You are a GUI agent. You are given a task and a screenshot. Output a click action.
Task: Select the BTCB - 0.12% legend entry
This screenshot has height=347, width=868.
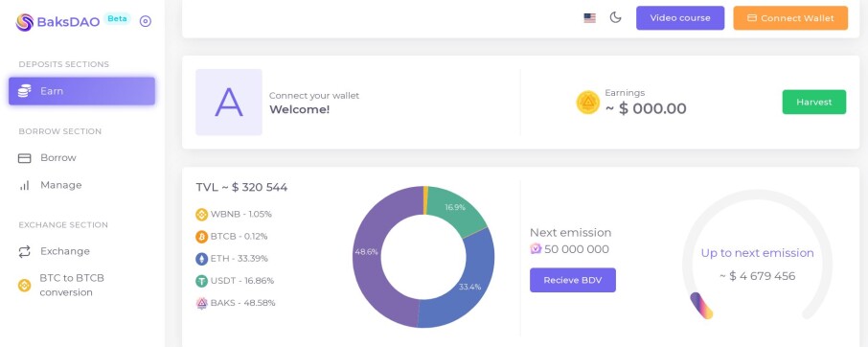coord(232,237)
